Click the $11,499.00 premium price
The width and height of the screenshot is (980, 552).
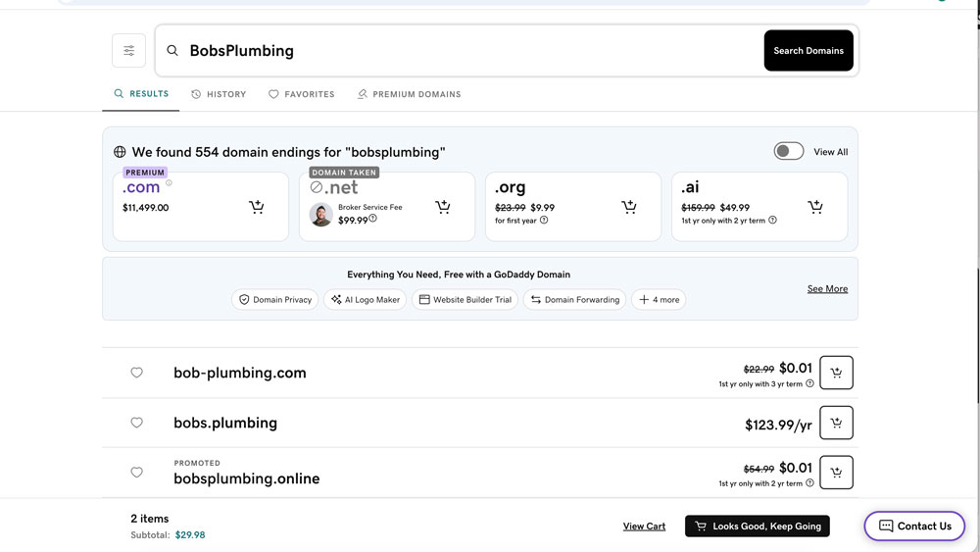pos(146,208)
